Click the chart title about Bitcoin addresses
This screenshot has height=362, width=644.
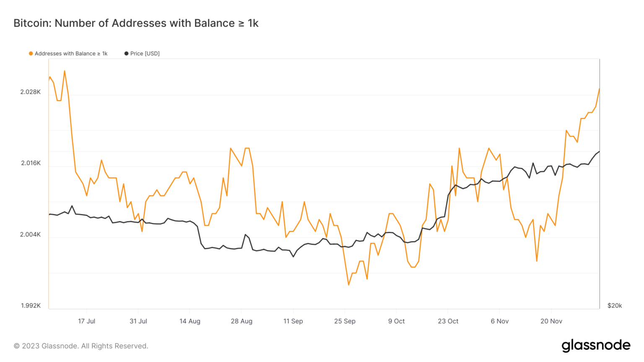(136, 23)
